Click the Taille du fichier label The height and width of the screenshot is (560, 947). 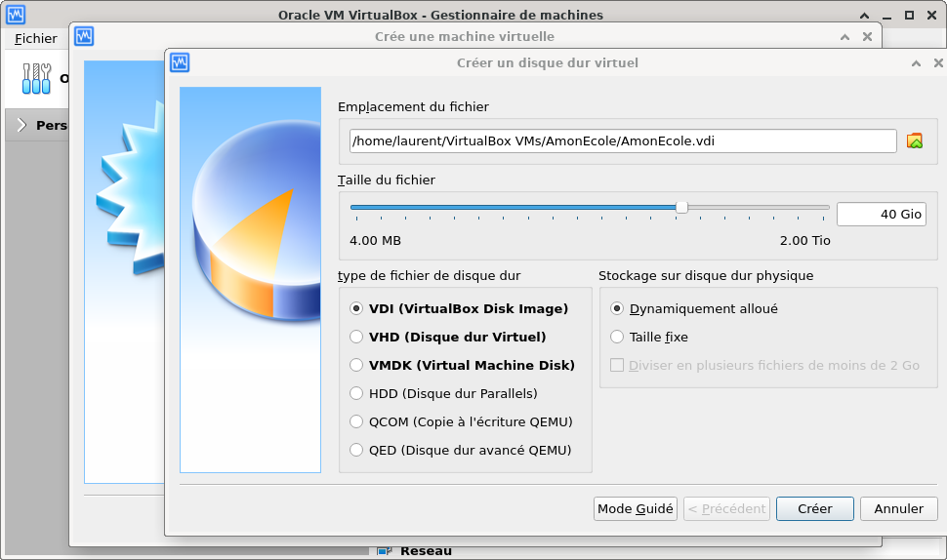click(387, 180)
